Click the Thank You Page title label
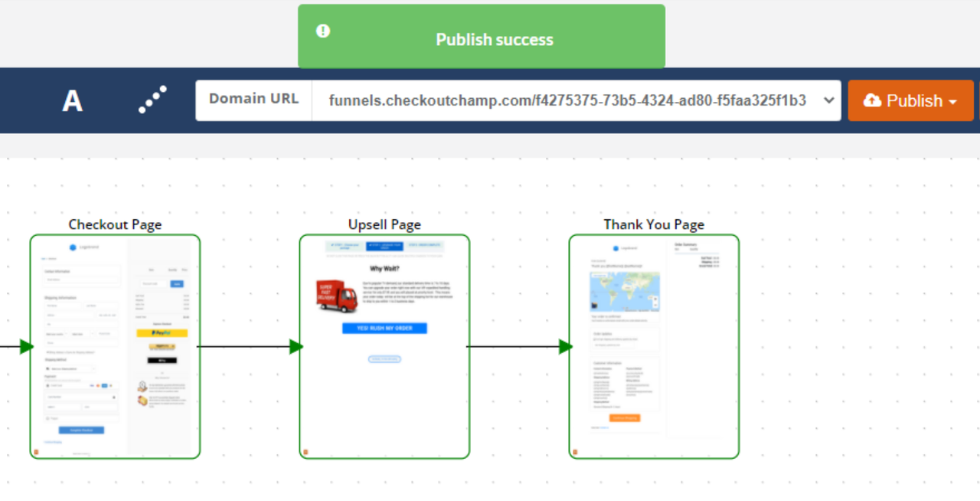Screen dimensions: 980x501 click(x=654, y=224)
